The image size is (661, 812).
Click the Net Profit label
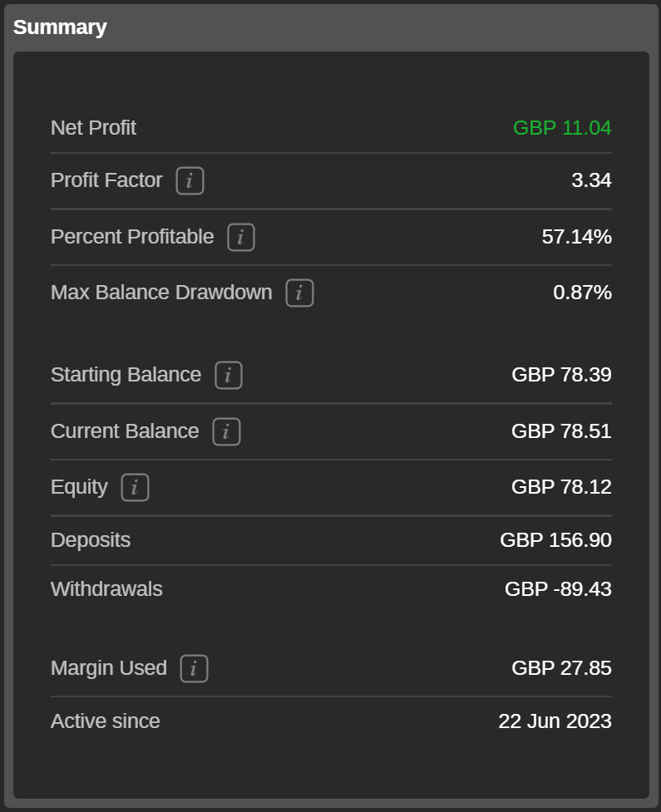(93, 128)
